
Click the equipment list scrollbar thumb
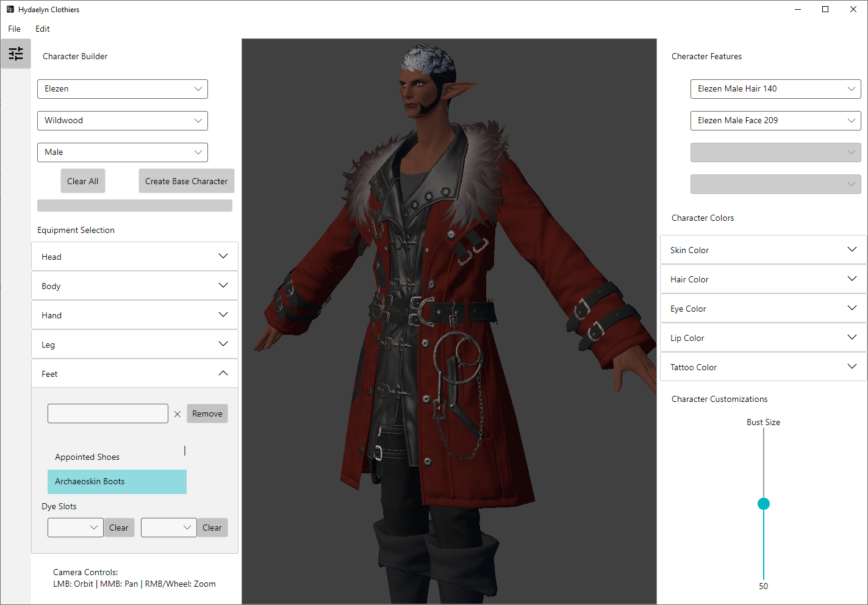(185, 451)
